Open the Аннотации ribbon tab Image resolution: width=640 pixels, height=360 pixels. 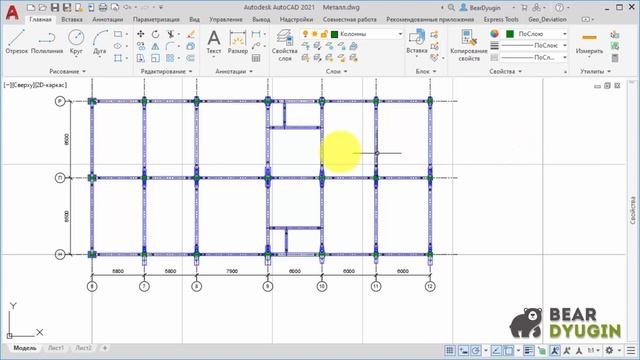pyautogui.click(x=107, y=19)
